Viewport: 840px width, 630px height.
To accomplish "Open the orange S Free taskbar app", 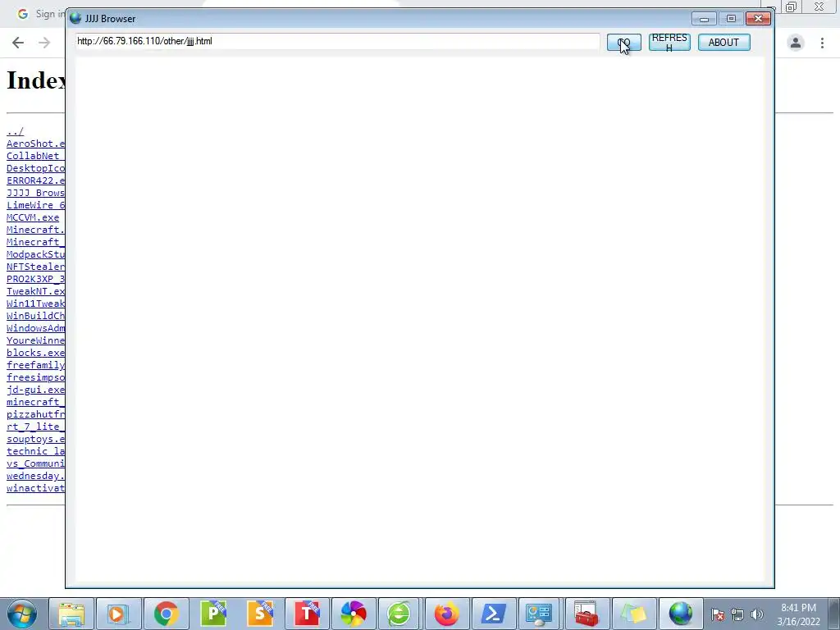I will pyautogui.click(x=260, y=614).
